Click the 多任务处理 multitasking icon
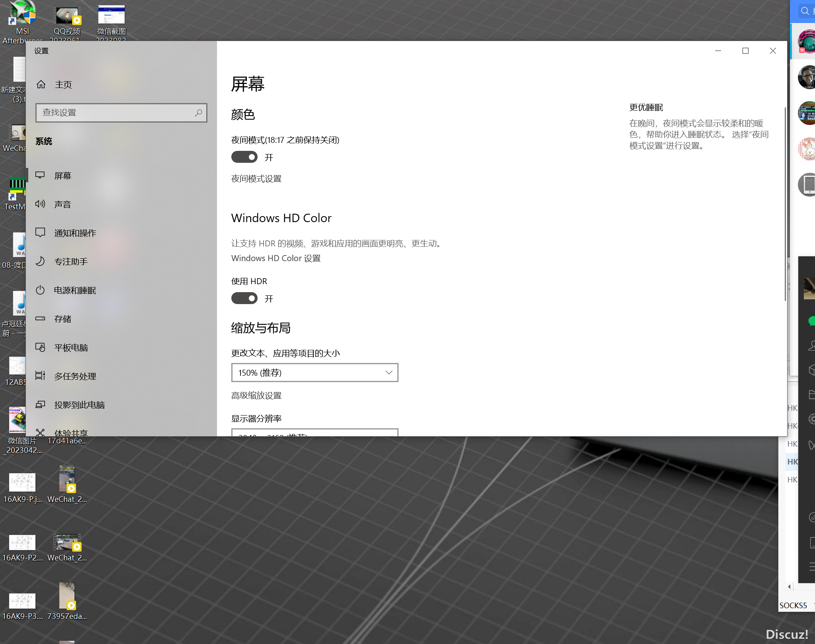This screenshot has width=815, height=644. pos(40,376)
